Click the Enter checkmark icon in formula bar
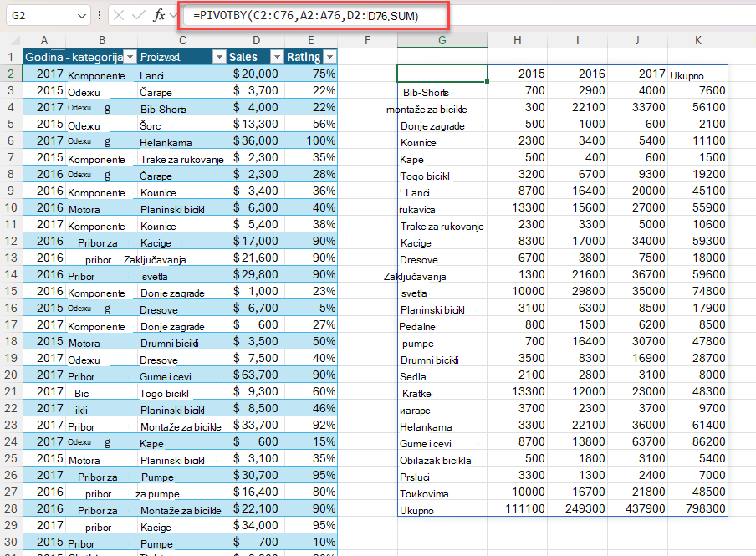Viewport: 756px width, 556px height. 138,15
